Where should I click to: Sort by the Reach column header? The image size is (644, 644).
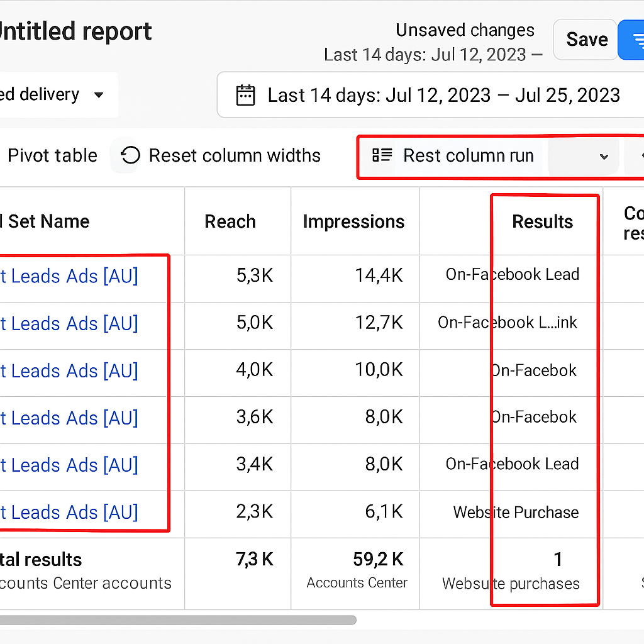click(230, 221)
